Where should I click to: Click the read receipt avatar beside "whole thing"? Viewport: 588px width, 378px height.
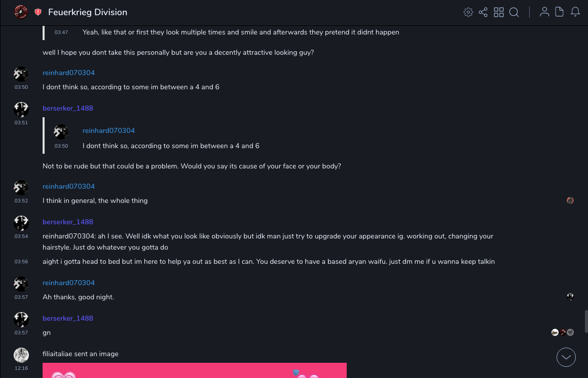click(x=570, y=200)
